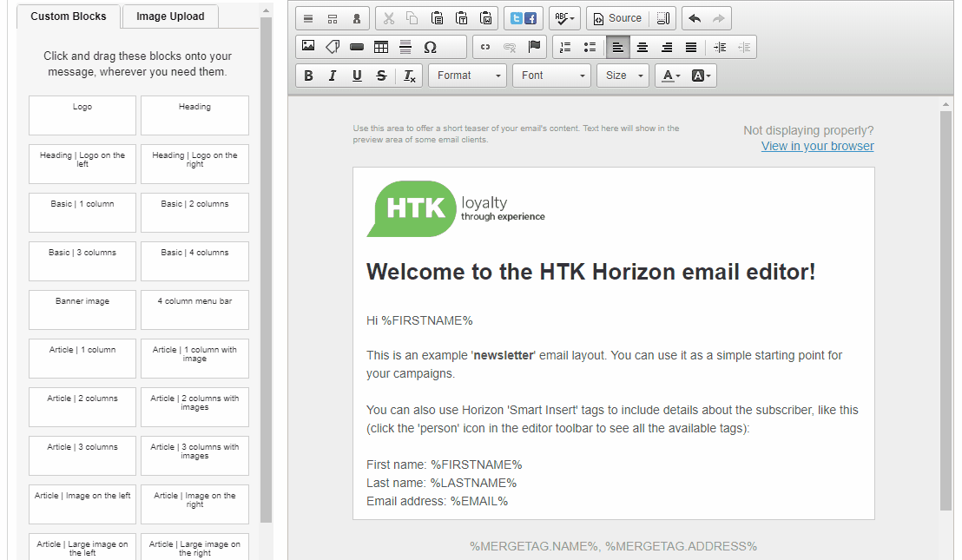Click the anchor flag icon
The height and width of the screenshot is (560, 962).
pos(535,47)
